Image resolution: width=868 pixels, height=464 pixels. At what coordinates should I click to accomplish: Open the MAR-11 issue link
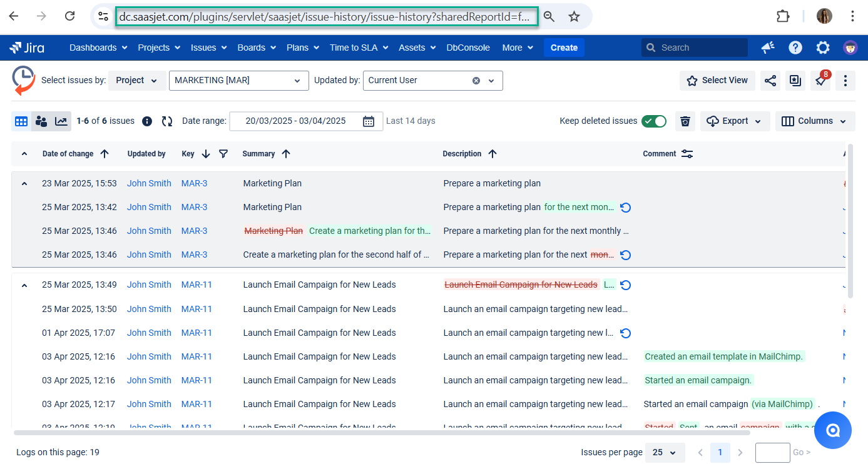tap(197, 285)
